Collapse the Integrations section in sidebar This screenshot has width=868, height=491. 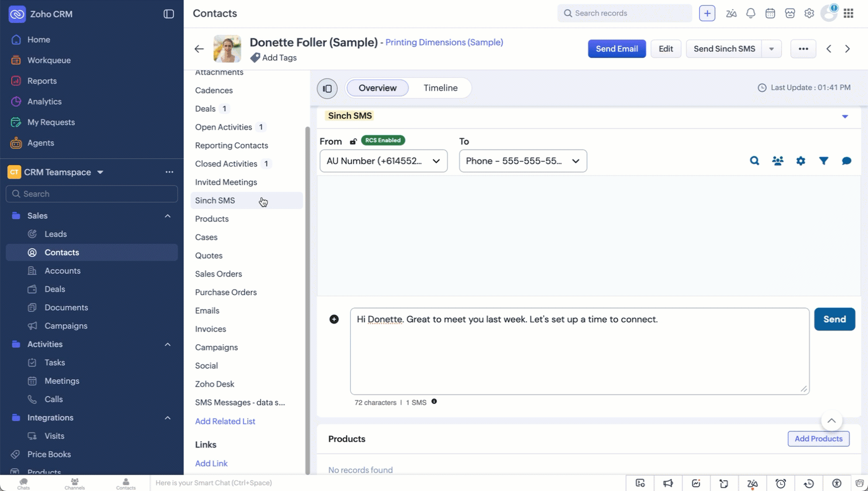coord(168,418)
